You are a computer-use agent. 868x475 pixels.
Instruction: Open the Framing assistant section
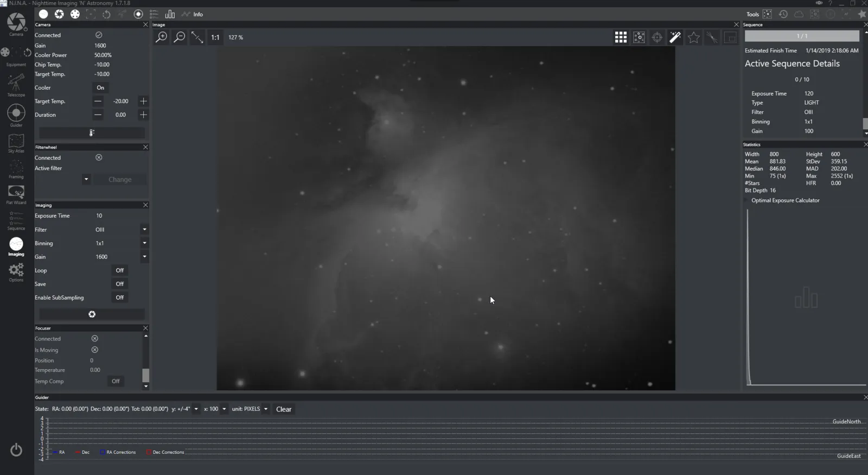click(x=16, y=169)
